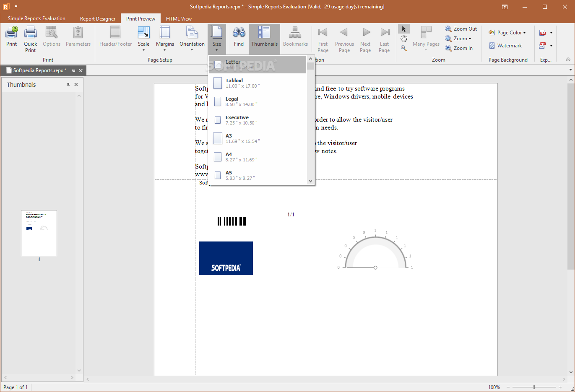Screen dimensions: 575x392
Task: Click the Watermark icon
Action: pyautogui.click(x=492, y=46)
